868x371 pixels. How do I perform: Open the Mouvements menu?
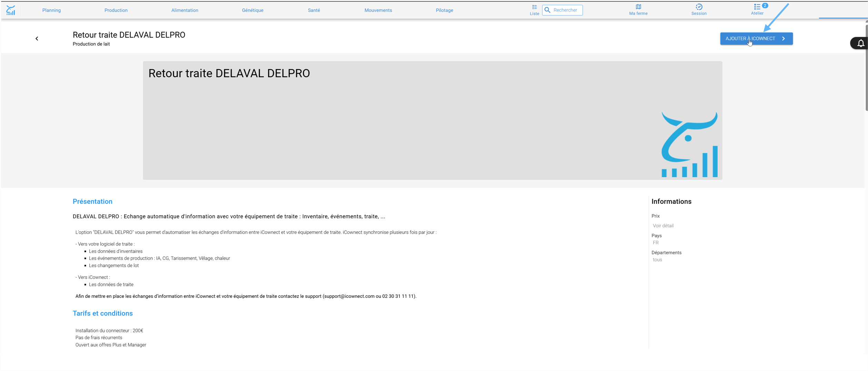pos(378,10)
